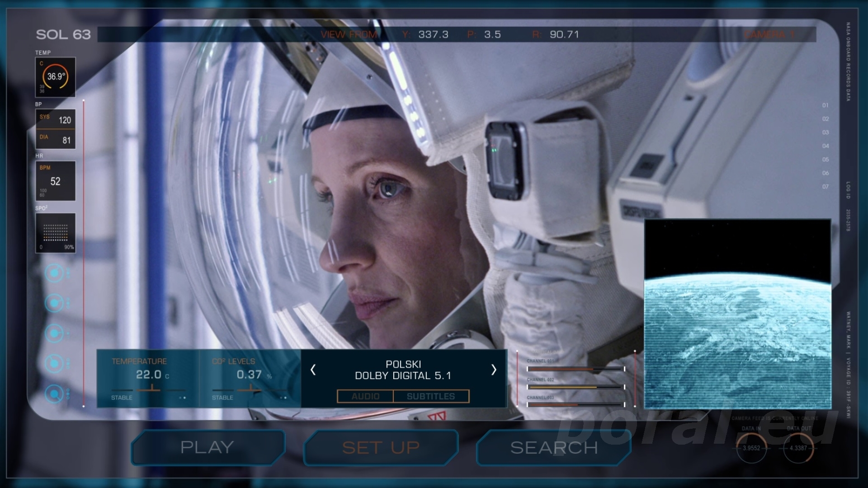This screenshot has width=868, height=488.
Task: Click the SpO2 dot-matrix readout panel
Action: (55, 233)
